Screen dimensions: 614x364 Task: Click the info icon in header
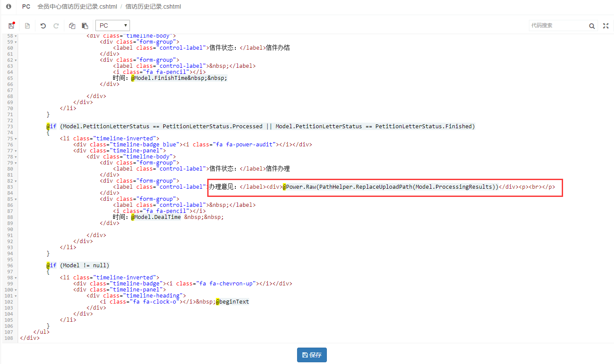click(x=9, y=6)
